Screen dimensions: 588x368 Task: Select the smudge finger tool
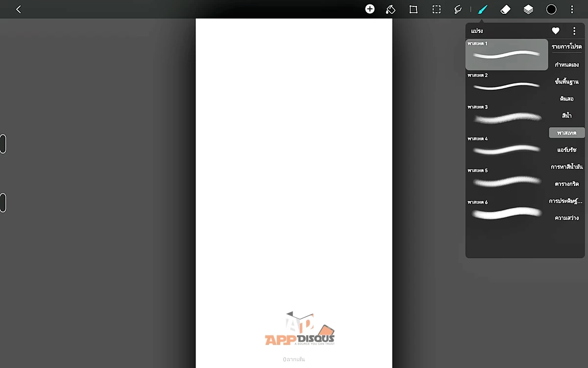(458, 9)
